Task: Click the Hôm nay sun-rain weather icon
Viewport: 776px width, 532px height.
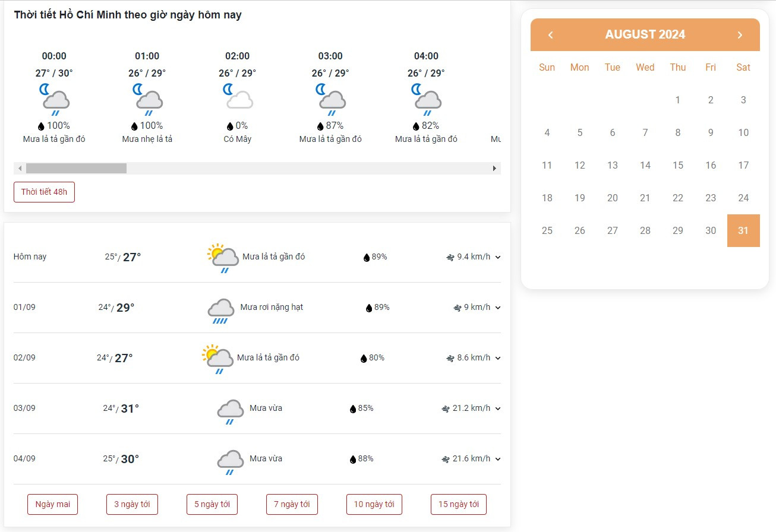Action: click(x=223, y=258)
